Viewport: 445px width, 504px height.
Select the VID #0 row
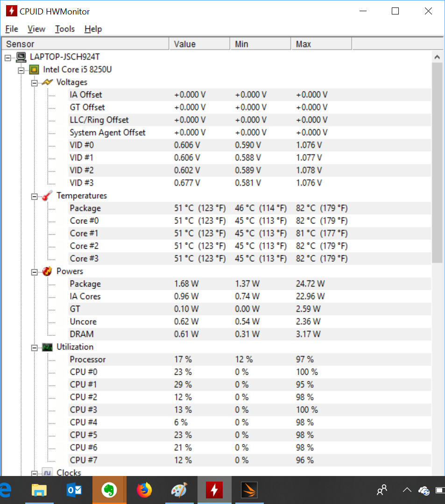coord(250,145)
